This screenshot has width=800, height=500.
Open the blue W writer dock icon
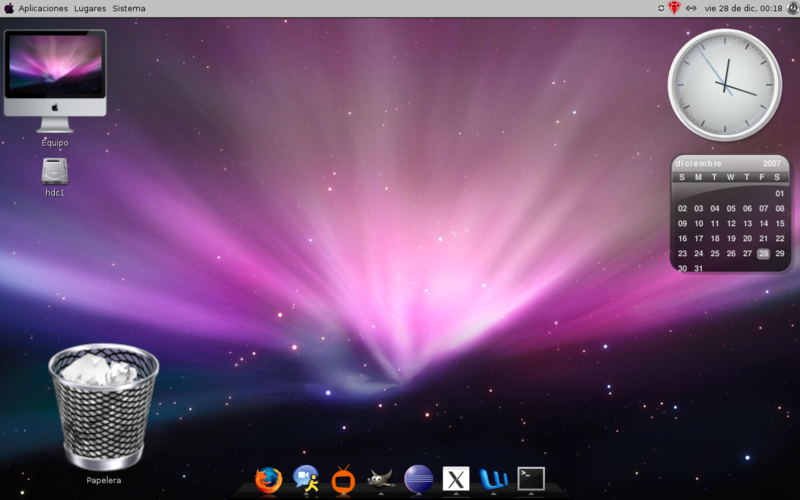pos(493,479)
